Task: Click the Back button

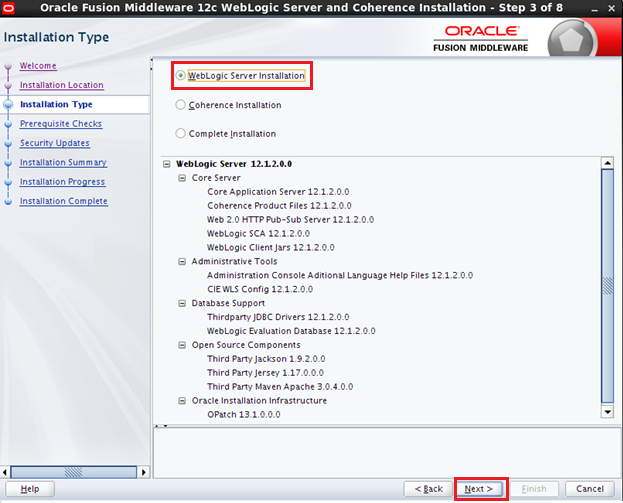Action: coord(428,489)
